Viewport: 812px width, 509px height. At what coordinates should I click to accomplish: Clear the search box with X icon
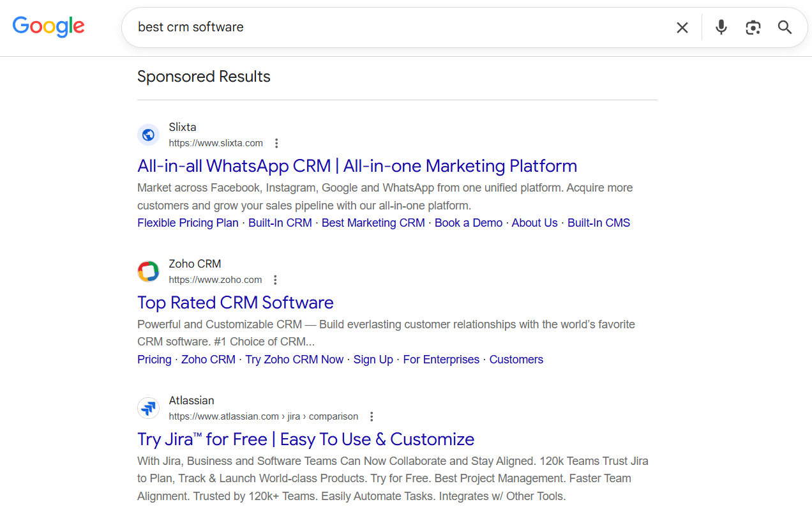pyautogui.click(x=682, y=27)
